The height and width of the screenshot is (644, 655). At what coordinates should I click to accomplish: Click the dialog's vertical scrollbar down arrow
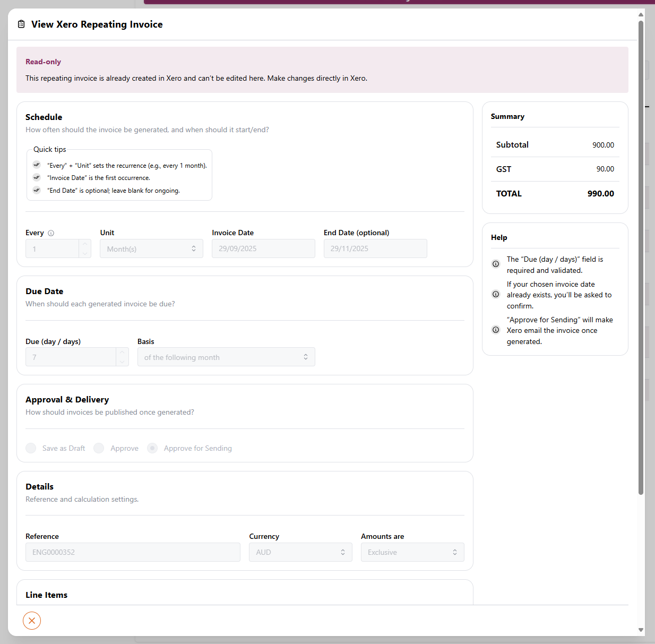click(641, 630)
